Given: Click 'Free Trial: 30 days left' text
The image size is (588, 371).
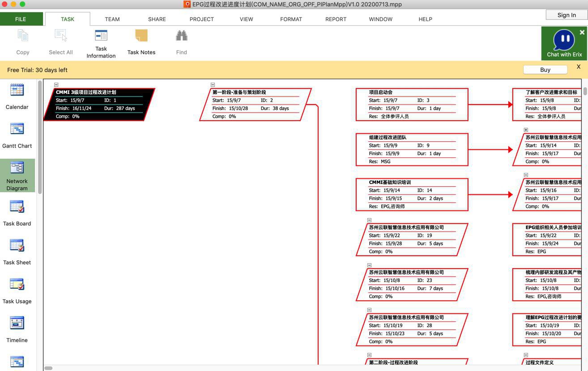Looking at the screenshot, I should (38, 70).
